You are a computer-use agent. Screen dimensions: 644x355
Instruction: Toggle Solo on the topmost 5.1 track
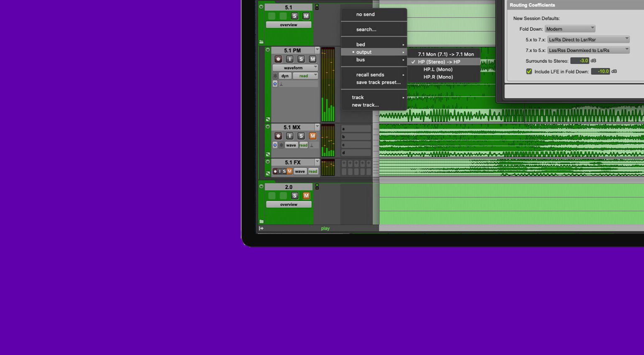[294, 15]
